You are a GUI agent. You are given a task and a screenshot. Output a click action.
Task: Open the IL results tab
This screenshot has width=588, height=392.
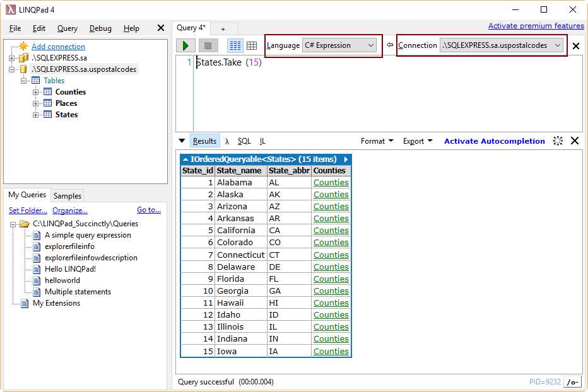click(x=262, y=141)
